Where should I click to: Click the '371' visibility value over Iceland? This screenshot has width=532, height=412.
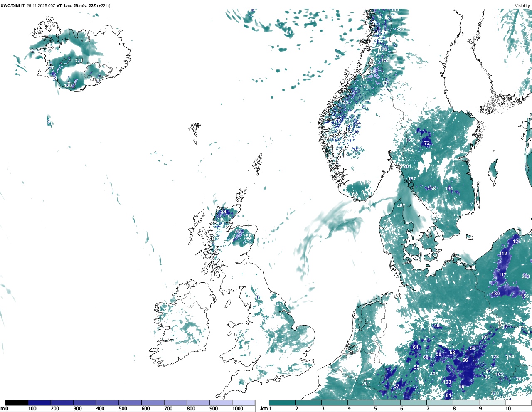click(79, 61)
